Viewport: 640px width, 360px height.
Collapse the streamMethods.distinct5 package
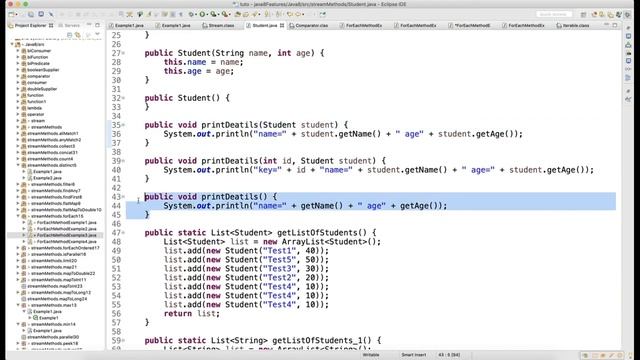click(x=18, y=165)
